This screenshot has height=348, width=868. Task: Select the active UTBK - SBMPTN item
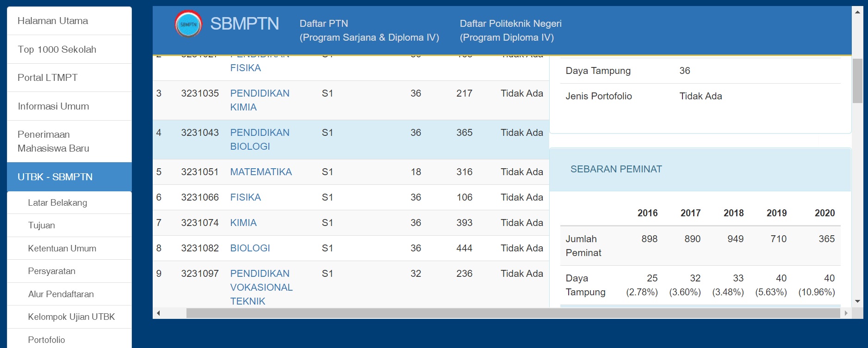[69, 177]
